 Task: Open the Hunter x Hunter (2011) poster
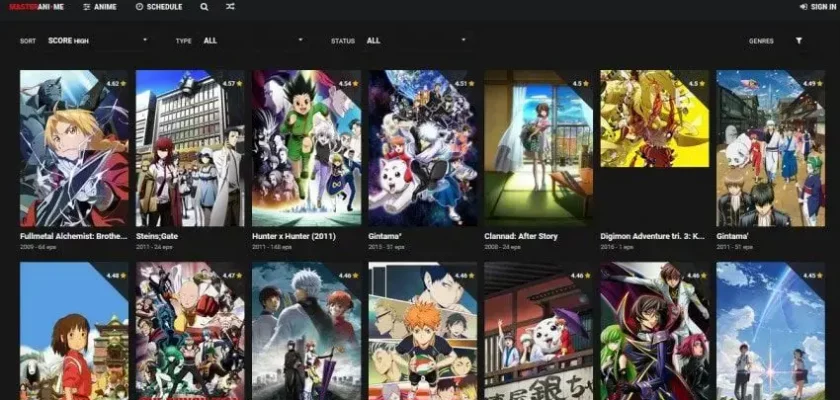[x=306, y=148]
